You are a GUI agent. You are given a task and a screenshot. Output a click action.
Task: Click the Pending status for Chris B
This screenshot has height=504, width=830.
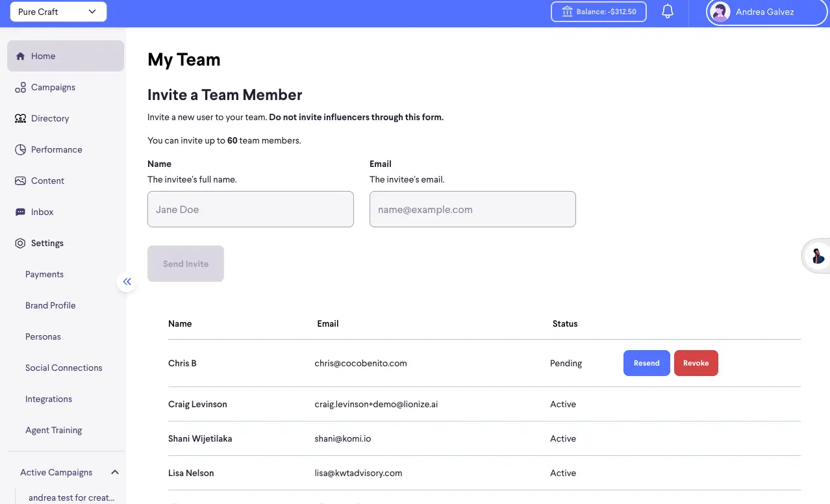(x=566, y=364)
